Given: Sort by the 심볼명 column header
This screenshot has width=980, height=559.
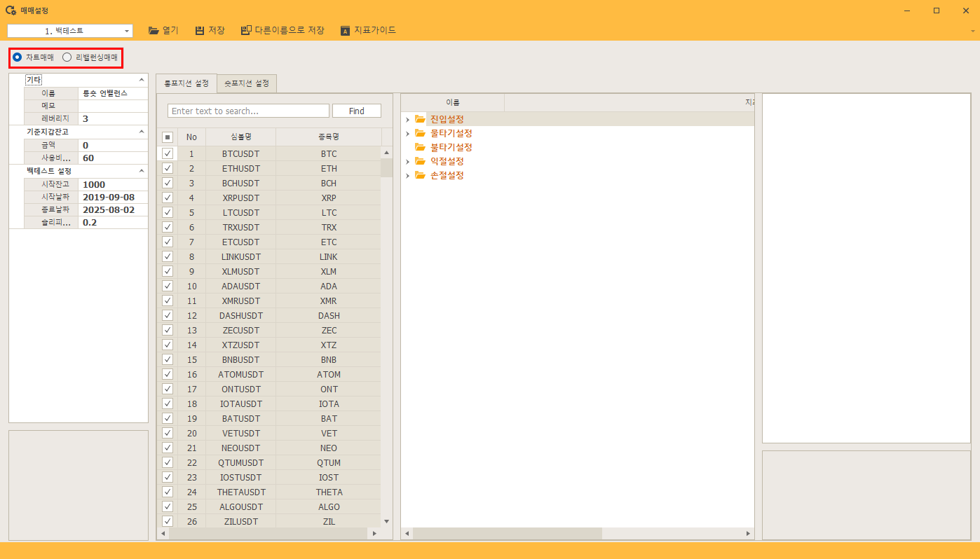Looking at the screenshot, I should point(240,137).
